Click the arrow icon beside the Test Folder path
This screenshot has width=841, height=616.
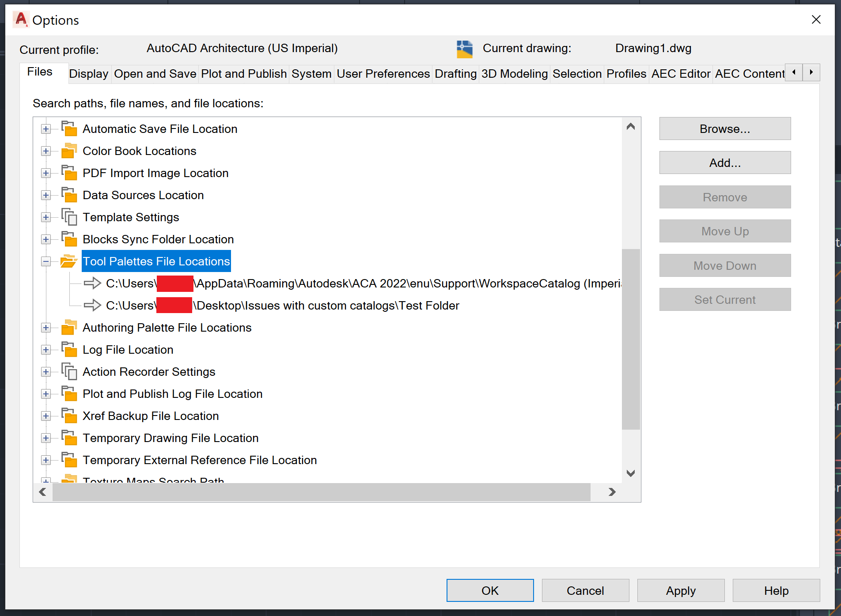point(92,305)
